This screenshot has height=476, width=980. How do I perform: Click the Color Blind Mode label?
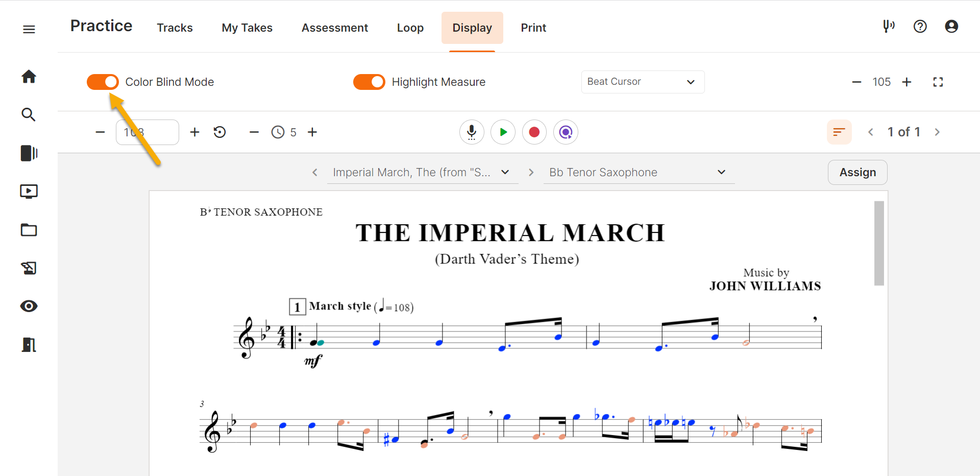(x=169, y=82)
